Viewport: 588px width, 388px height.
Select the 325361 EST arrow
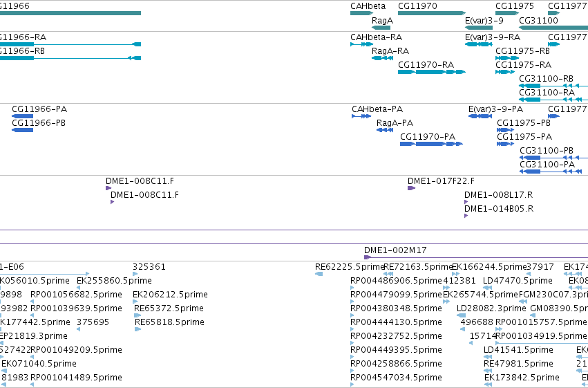point(135,274)
